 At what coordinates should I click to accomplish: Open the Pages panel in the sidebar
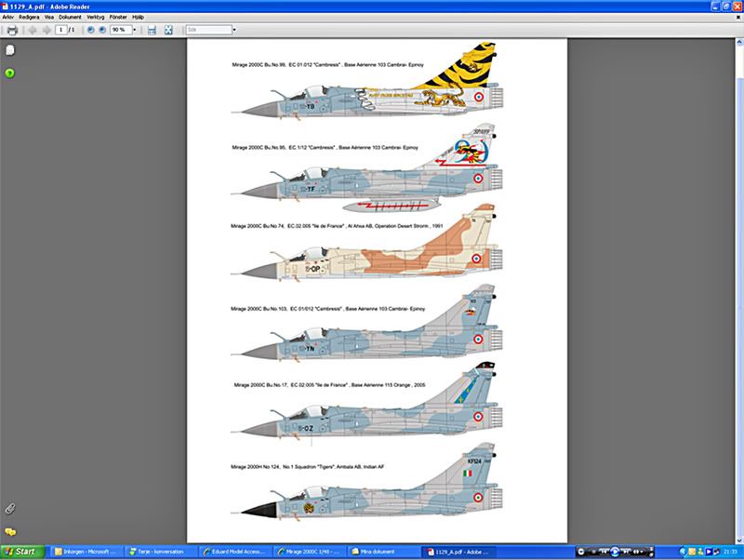point(10,50)
